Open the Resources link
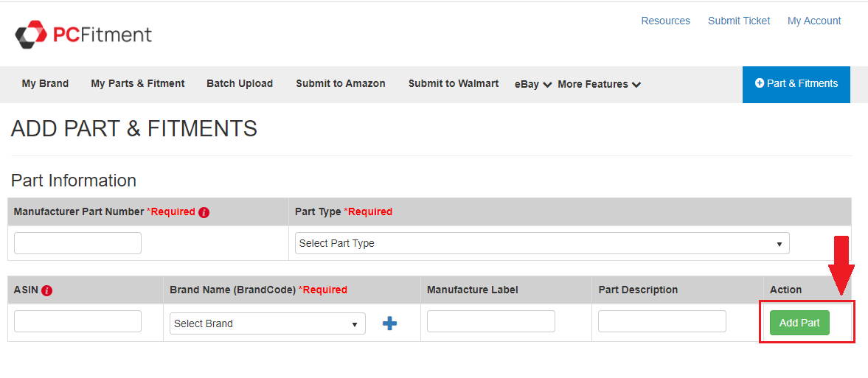The width and height of the screenshot is (868, 378). (665, 21)
